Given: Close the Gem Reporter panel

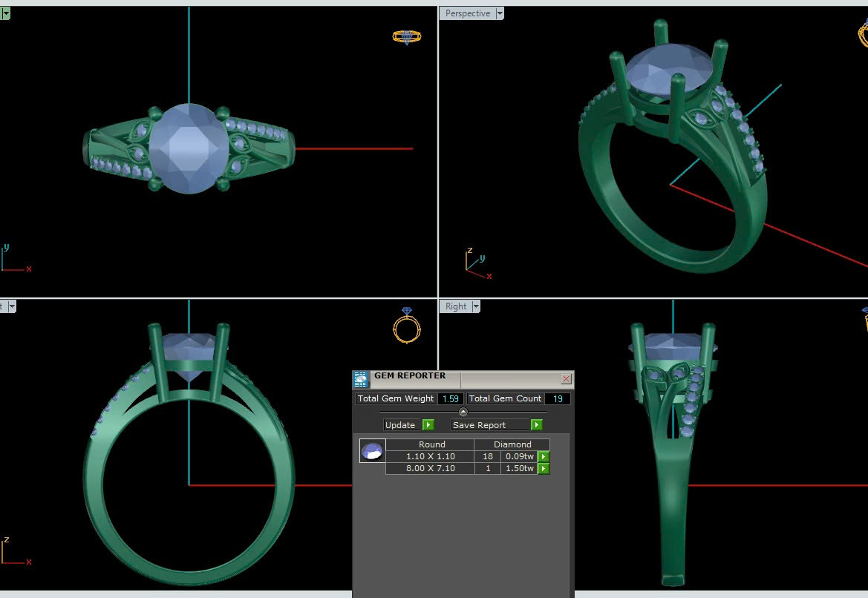Looking at the screenshot, I should [566, 379].
